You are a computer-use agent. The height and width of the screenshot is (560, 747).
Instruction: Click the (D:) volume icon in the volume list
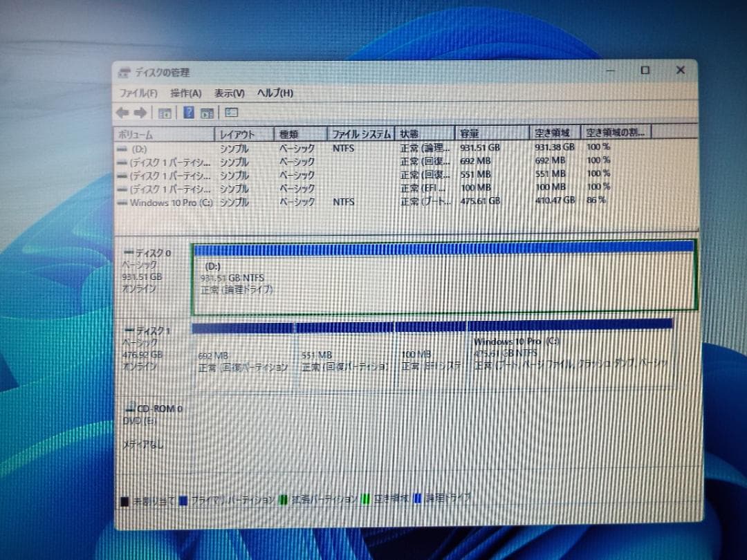click(123, 148)
